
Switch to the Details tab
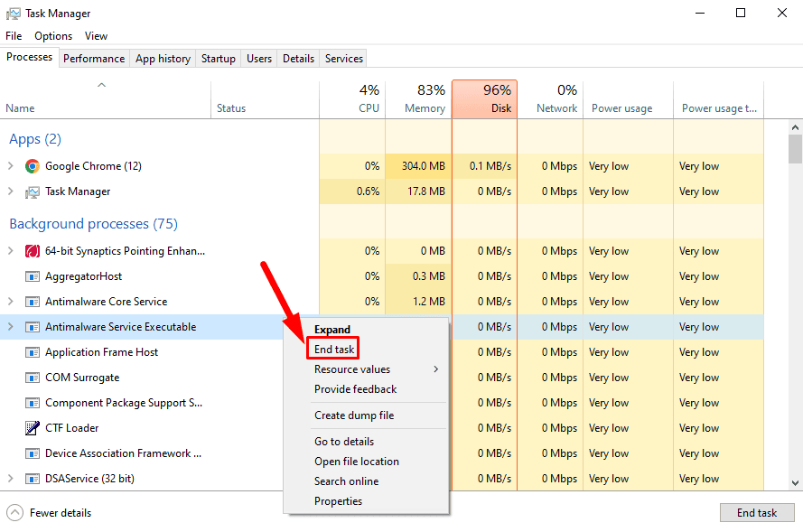pos(299,59)
